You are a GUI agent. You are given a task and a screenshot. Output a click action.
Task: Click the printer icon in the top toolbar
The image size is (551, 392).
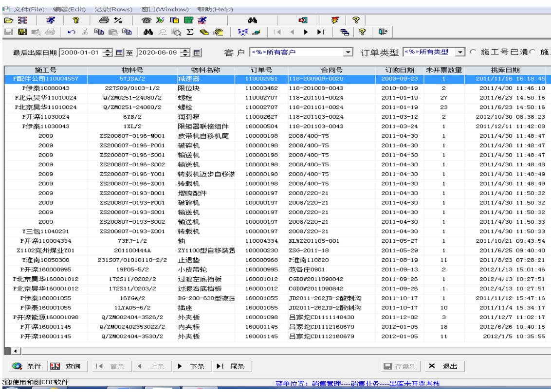104,20
